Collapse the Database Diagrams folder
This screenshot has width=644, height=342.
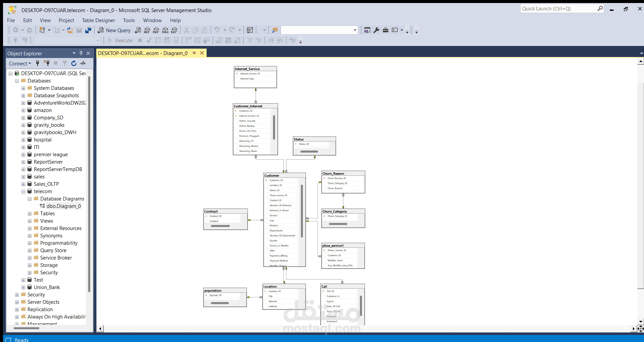tap(30, 199)
